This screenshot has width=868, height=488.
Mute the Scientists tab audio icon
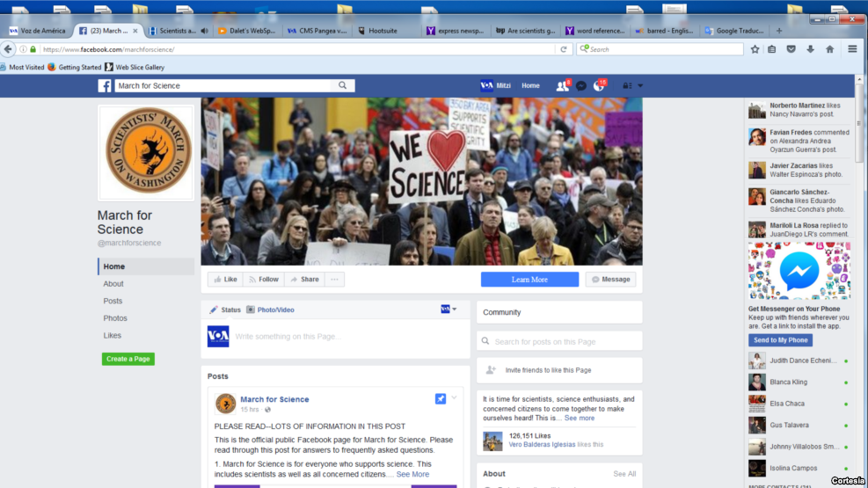[x=205, y=31]
